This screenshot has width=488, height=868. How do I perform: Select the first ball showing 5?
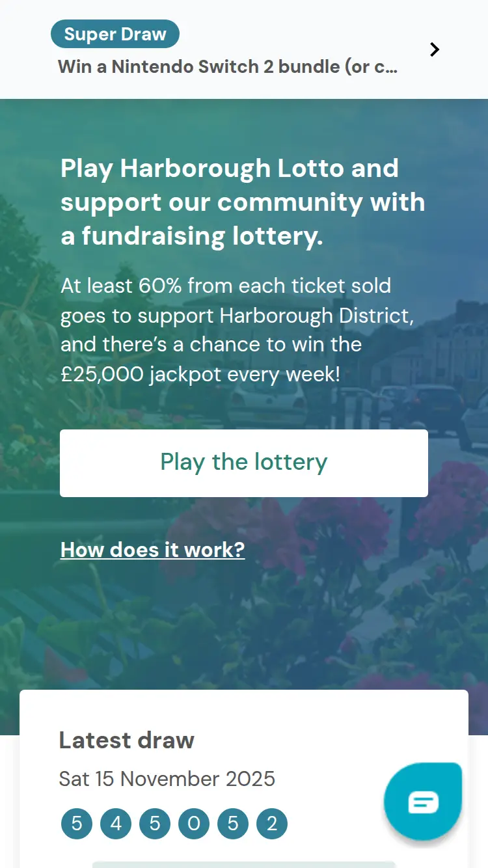[x=76, y=823]
